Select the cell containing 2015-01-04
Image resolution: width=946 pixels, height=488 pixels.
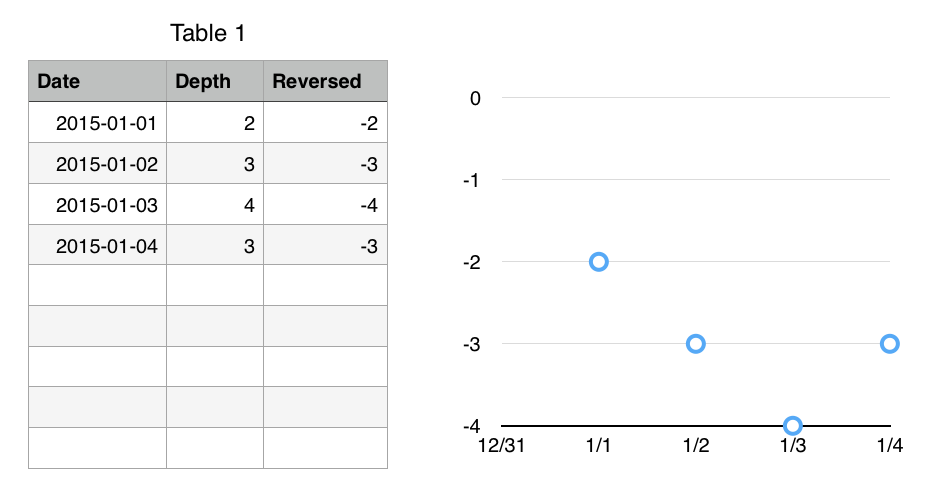coord(98,245)
